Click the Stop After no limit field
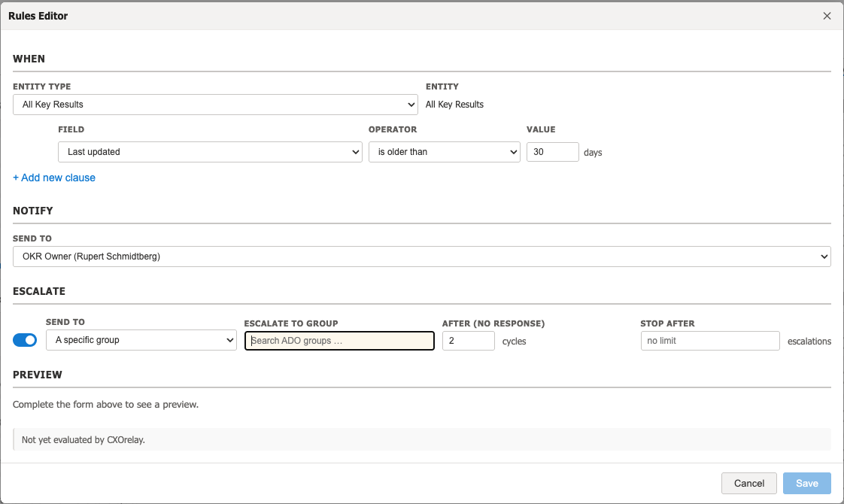Image resolution: width=844 pixels, height=504 pixels. [710, 341]
